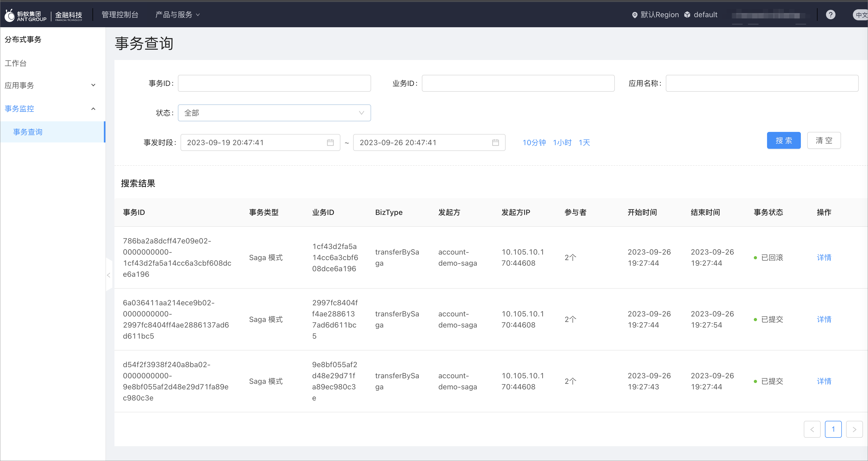
Task: Click the 金融科技 brand label
Action: (x=69, y=16)
